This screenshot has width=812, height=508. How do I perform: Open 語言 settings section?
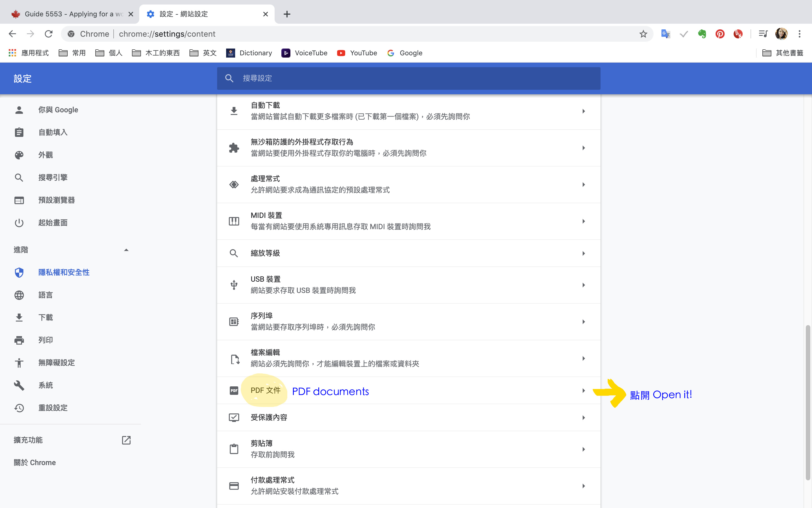[45, 295]
